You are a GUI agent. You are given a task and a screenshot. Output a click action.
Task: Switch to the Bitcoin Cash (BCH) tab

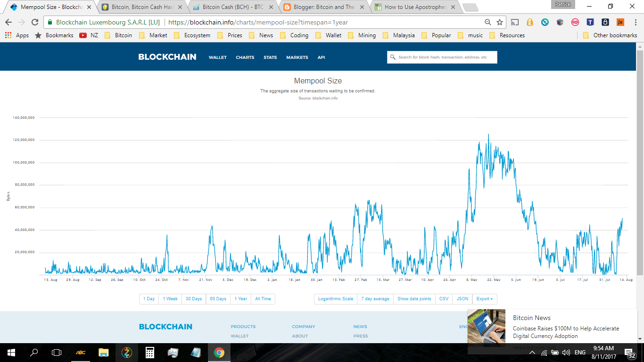(232, 7)
